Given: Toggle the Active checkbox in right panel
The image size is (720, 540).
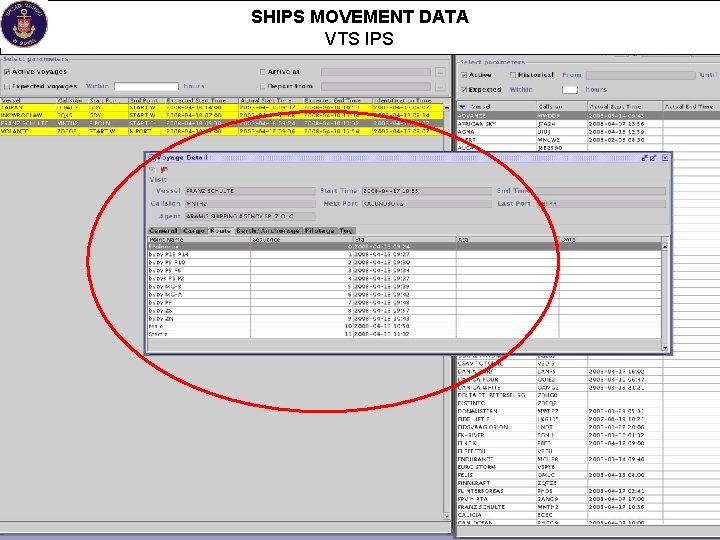Looking at the screenshot, I should [464, 75].
